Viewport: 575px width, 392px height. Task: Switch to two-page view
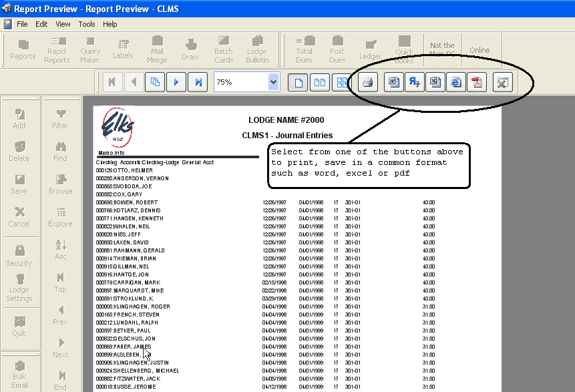[x=320, y=82]
